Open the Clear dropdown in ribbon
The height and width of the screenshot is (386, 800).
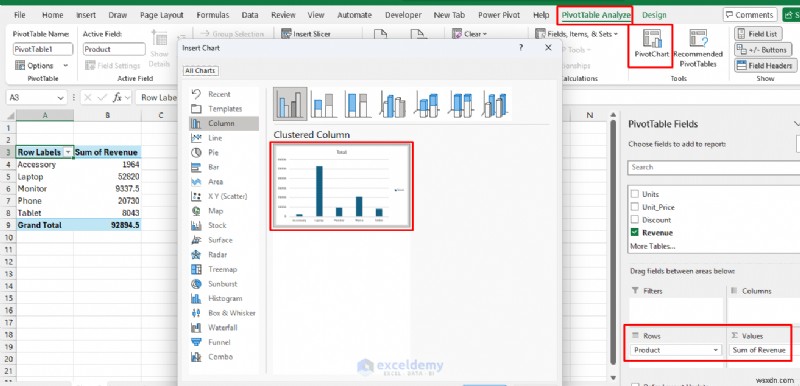click(x=470, y=34)
